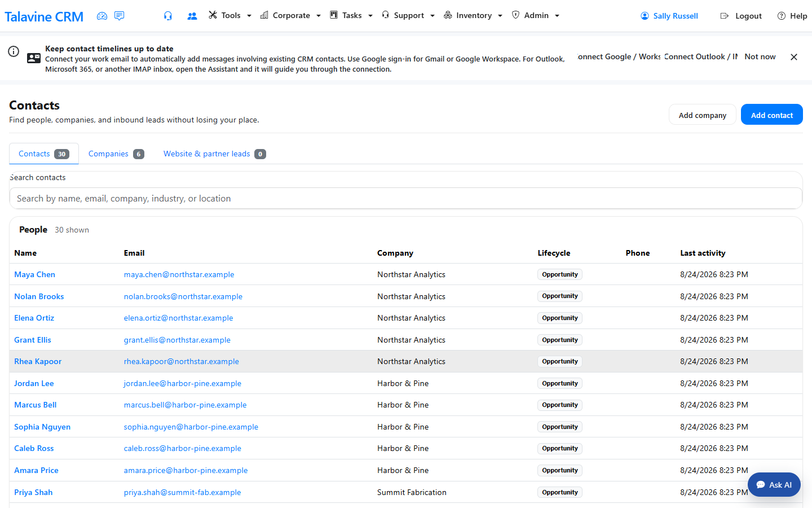Click the Company column header
The height and width of the screenshot is (508, 812).
click(x=395, y=253)
